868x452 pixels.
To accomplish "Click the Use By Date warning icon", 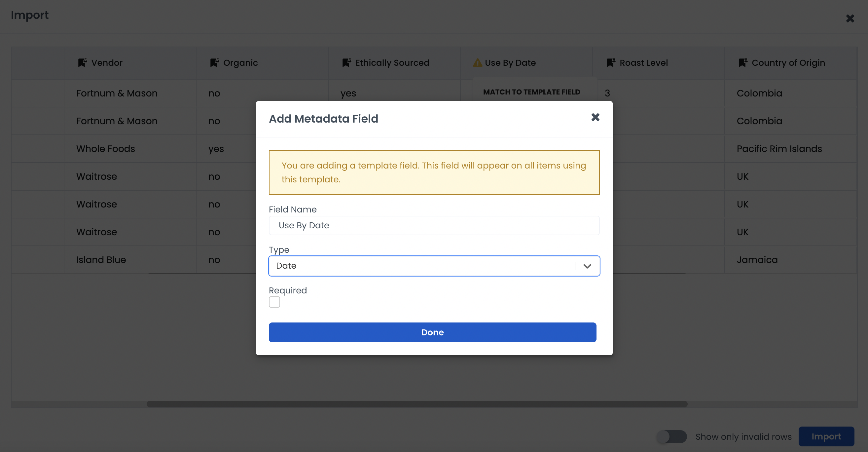I will (x=478, y=63).
